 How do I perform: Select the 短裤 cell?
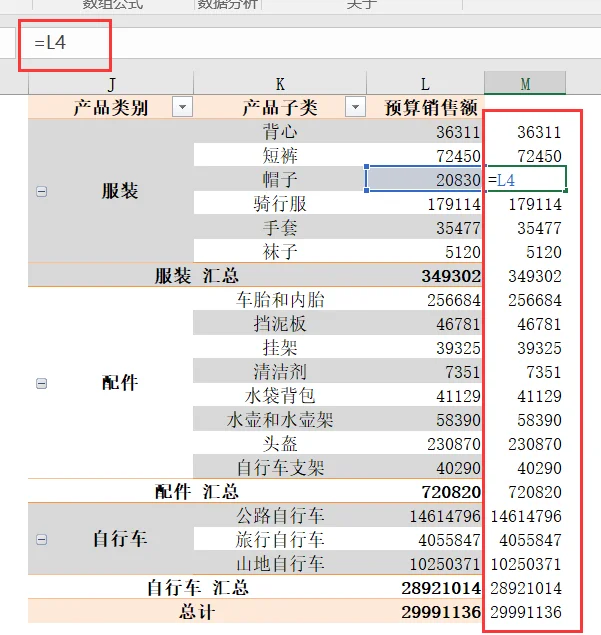coord(280,156)
